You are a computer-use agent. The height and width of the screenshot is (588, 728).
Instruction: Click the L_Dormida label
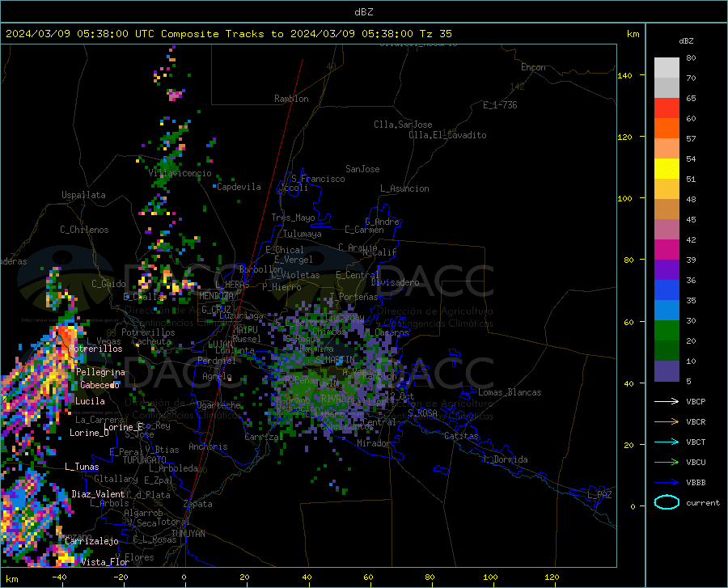[505, 459]
